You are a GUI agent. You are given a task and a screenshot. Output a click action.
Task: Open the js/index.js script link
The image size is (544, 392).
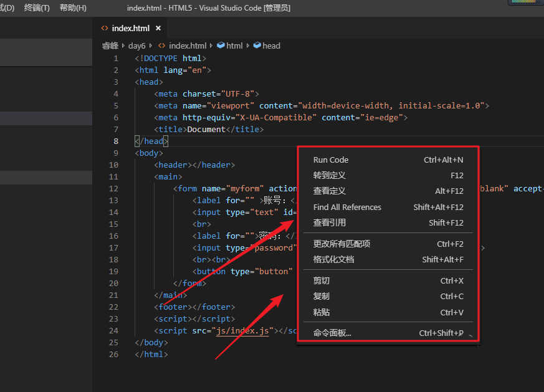point(244,331)
